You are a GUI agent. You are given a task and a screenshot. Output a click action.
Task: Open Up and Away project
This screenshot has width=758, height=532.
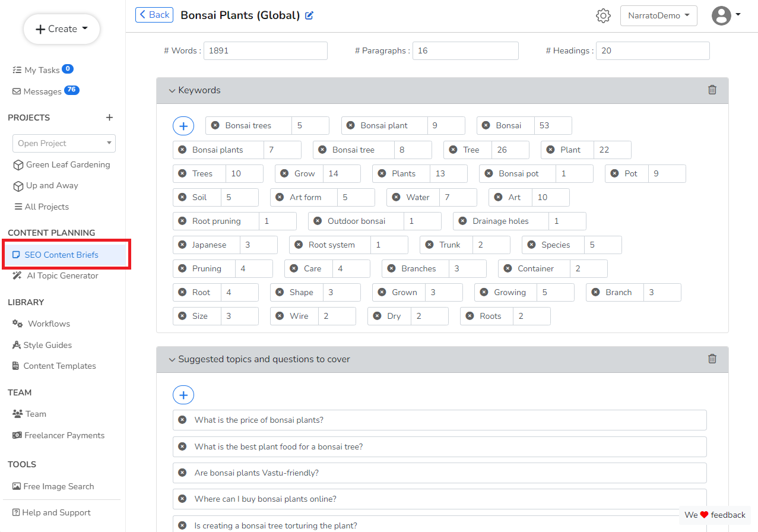46,185
